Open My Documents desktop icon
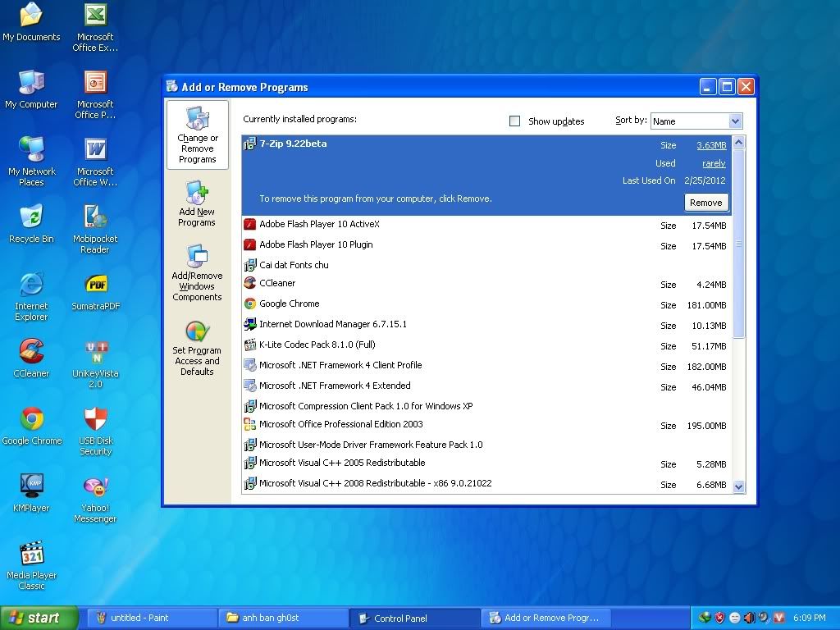Image resolution: width=840 pixels, height=630 pixels. coord(31,21)
